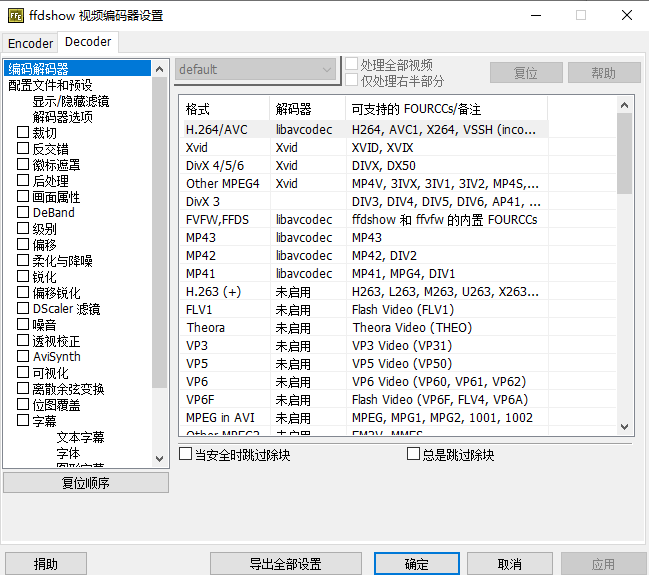The width and height of the screenshot is (649, 575).
Task: Toggle 总是跳过除块 checkbox
Action: click(x=413, y=454)
